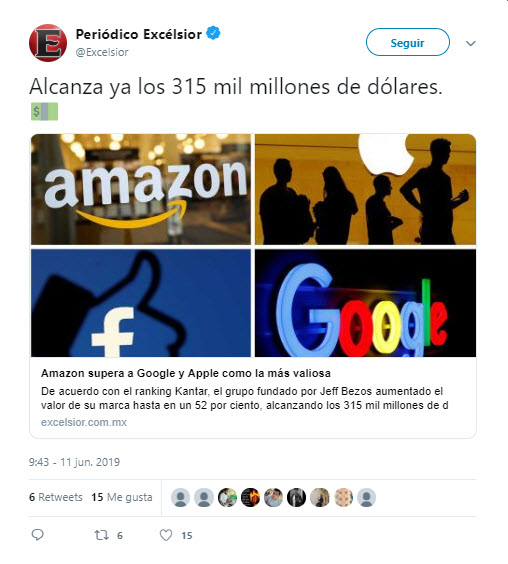The height and width of the screenshot is (564, 508).
Task: Click the last gray default avatar in the row
Action: point(366,498)
